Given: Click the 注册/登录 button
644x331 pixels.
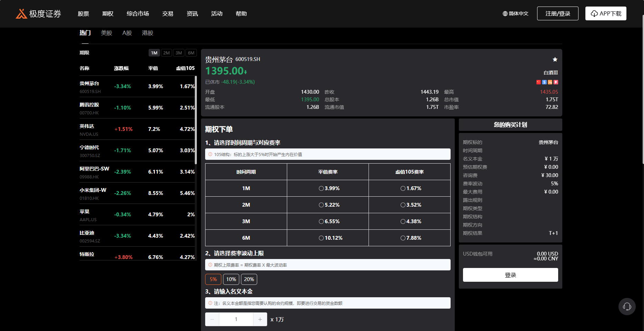Looking at the screenshot, I should click(x=557, y=13).
